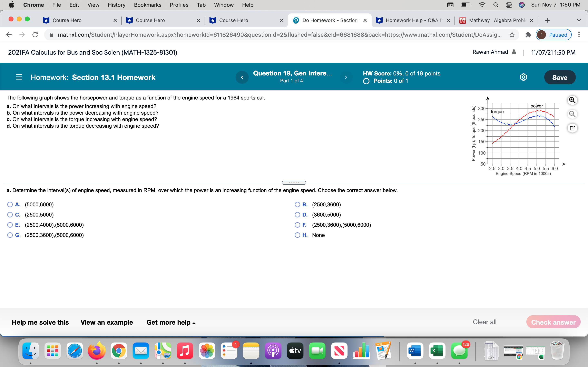The image size is (588, 367).
Task: Open the Chrome extensions puzzle icon
Action: pos(528,35)
